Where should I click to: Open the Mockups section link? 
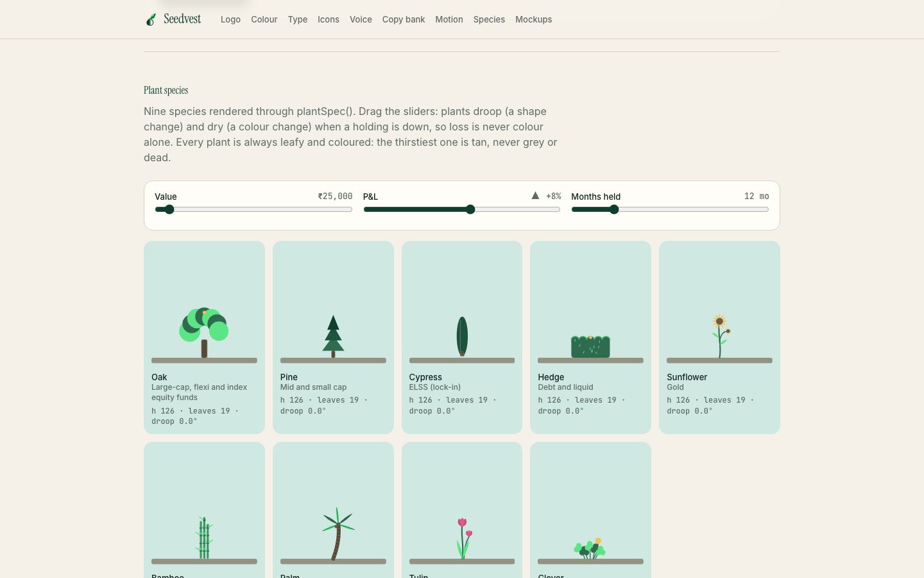click(534, 19)
